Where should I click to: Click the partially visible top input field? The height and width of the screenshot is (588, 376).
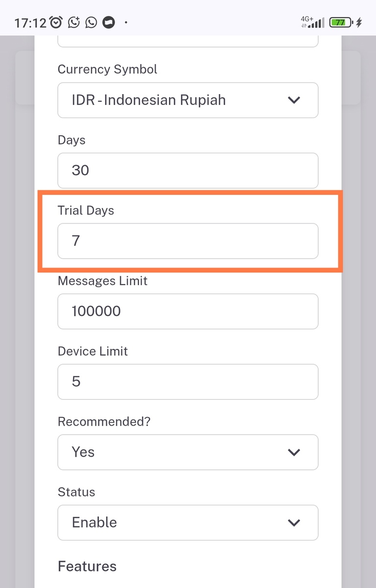[188, 41]
